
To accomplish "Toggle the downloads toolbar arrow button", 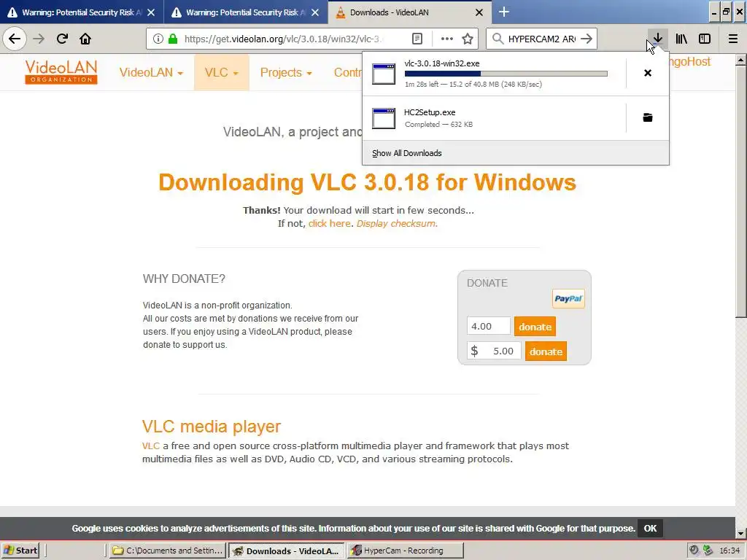I will pyautogui.click(x=657, y=39).
